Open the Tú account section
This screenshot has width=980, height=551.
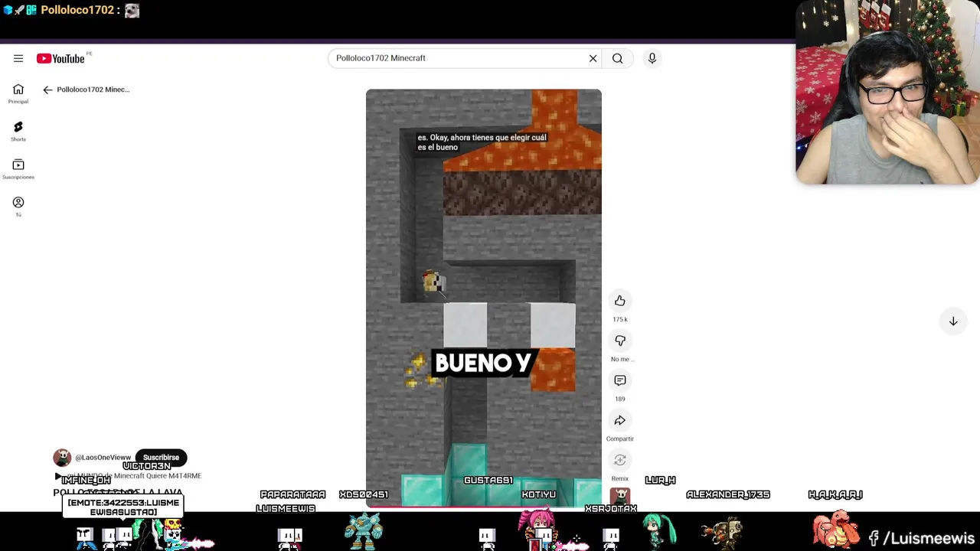pos(18,207)
